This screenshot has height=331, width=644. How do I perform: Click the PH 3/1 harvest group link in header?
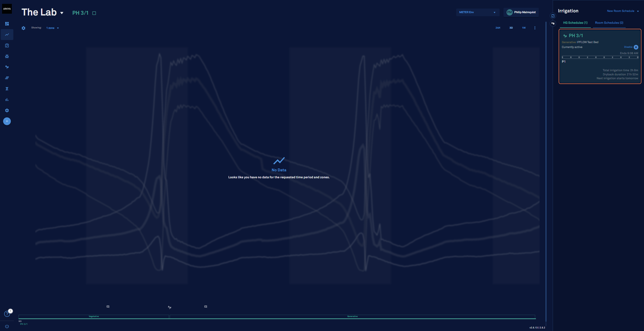click(80, 13)
